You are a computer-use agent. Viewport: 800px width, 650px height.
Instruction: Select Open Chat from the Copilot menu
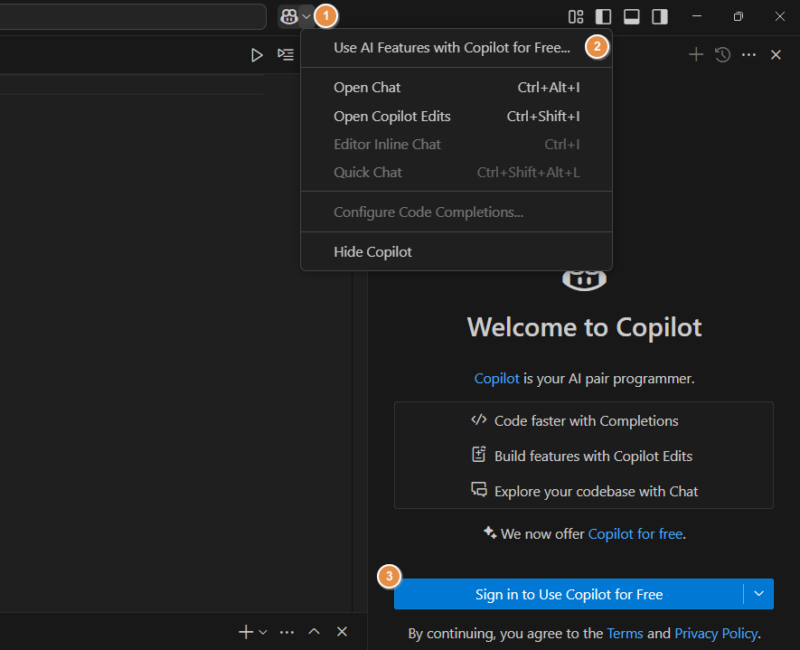click(366, 87)
